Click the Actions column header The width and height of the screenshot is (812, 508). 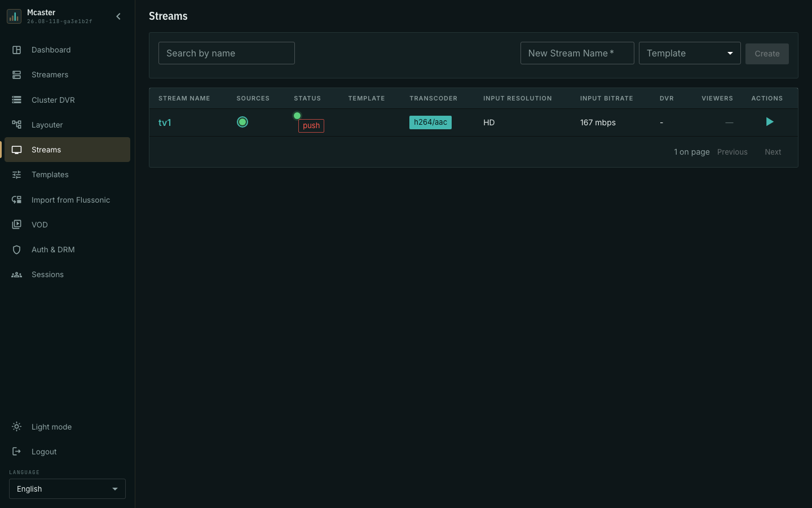(767, 98)
